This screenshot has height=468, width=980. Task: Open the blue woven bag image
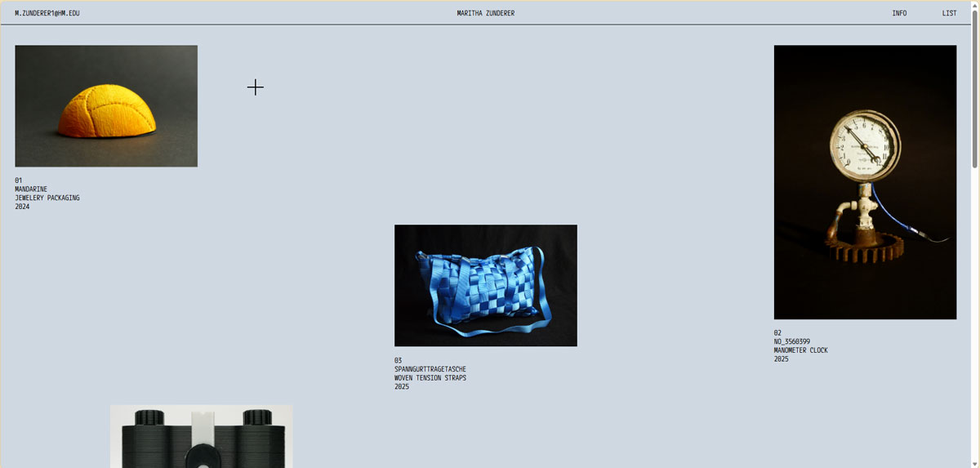click(486, 285)
